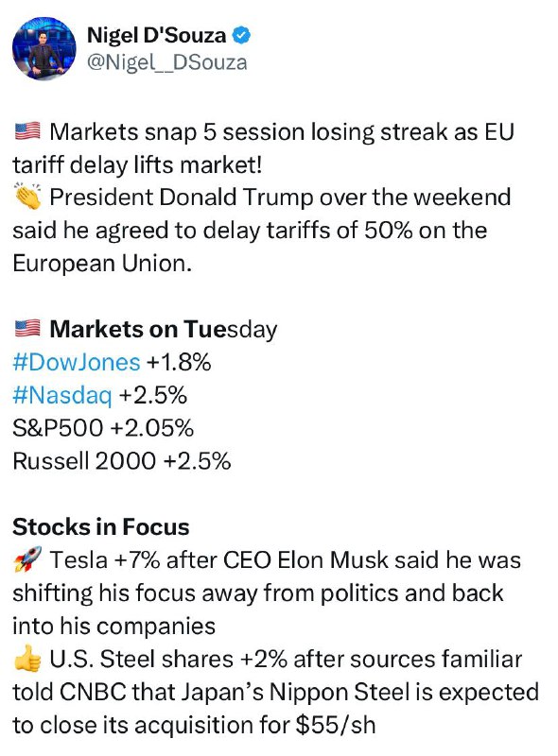Screen dimensions: 558x756
Task: Click the Dow Jones +1.8% percentage value
Action: (x=178, y=362)
